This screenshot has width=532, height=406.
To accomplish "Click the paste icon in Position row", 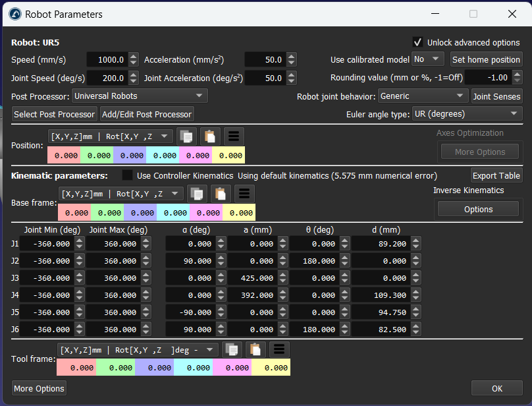I will (x=210, y=136).
